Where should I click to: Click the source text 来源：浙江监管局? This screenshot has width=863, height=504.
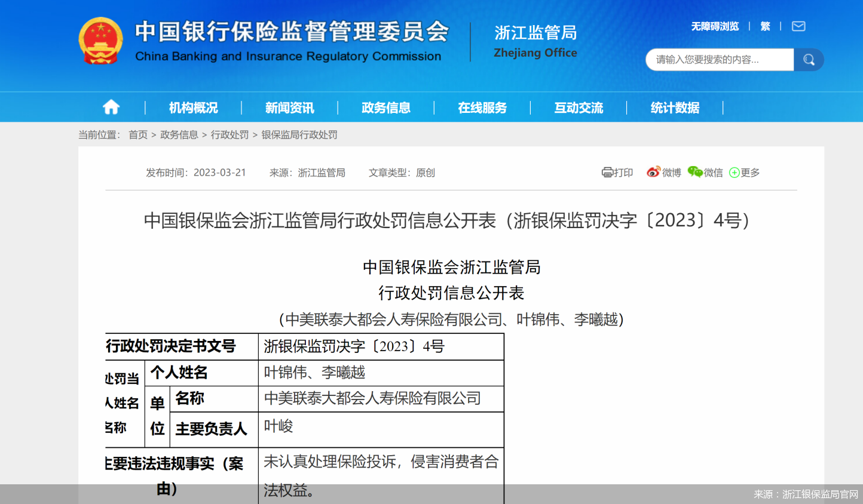coord(307,173)
